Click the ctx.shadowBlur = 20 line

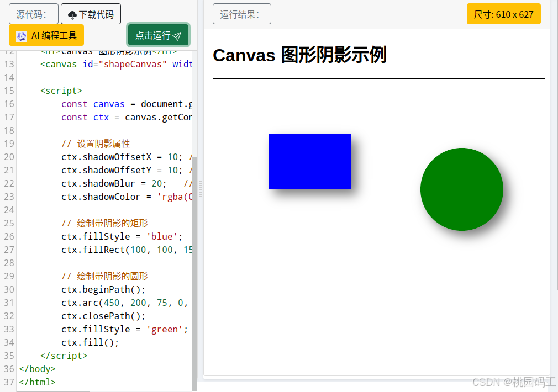pyautogui.click(x=127, y=183)
